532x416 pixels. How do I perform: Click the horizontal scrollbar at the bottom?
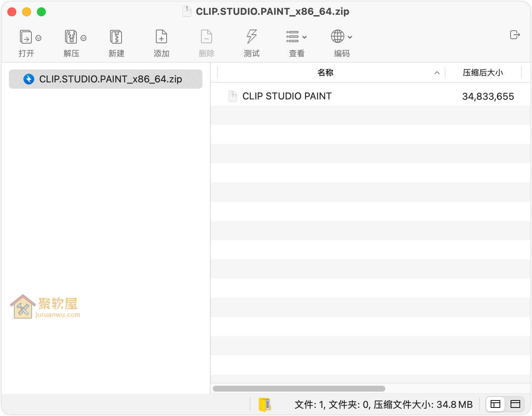click(299, 388)
